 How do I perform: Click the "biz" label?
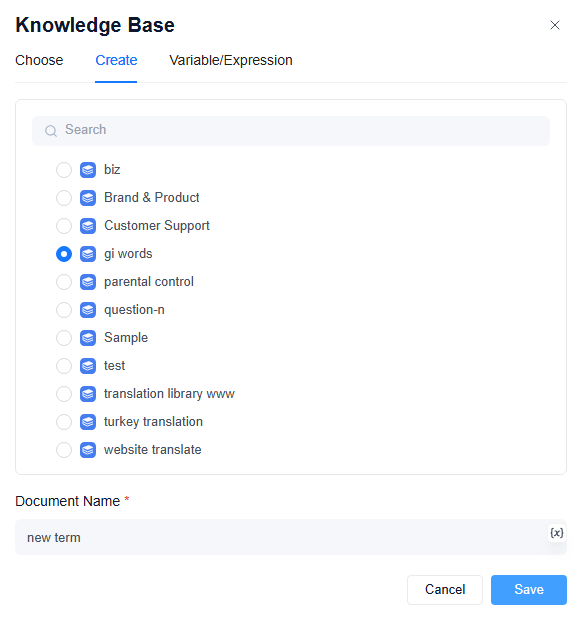click(x=112, y=170)
